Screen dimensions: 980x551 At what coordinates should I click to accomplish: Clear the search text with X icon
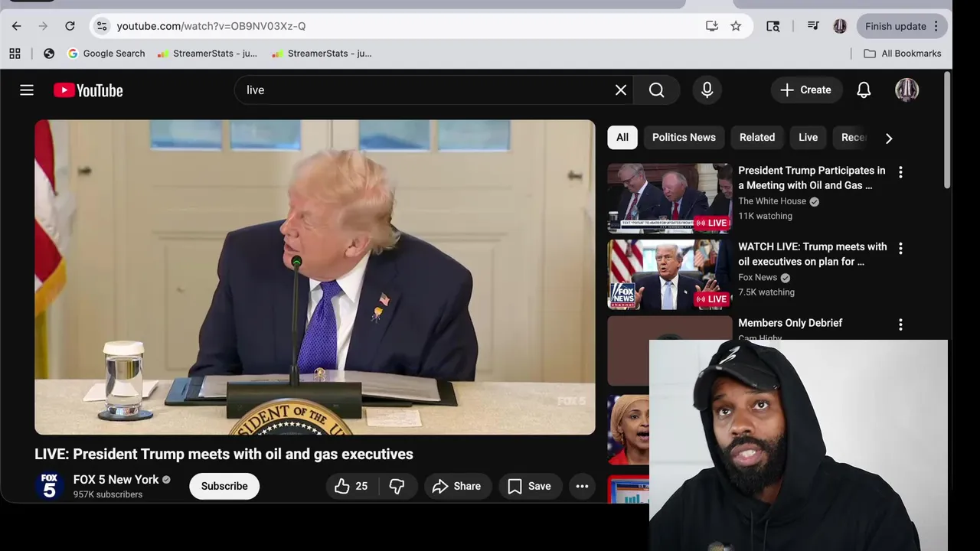(621, 90)
